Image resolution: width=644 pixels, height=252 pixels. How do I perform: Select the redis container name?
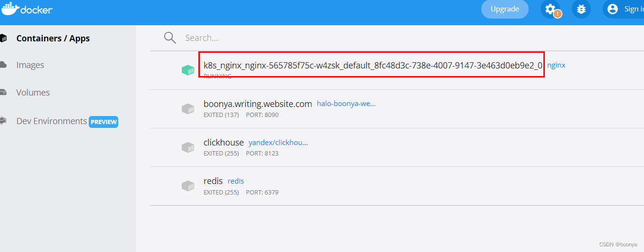pos(213,181)
